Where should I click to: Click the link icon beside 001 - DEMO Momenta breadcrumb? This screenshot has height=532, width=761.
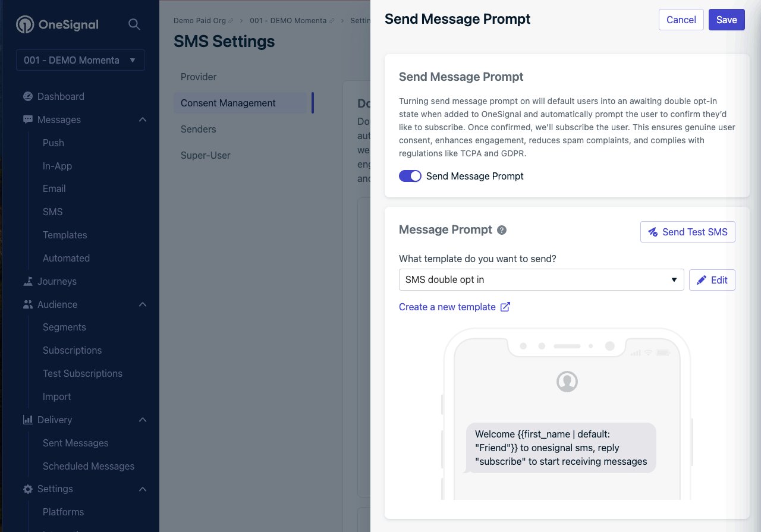tap(332, 21)
